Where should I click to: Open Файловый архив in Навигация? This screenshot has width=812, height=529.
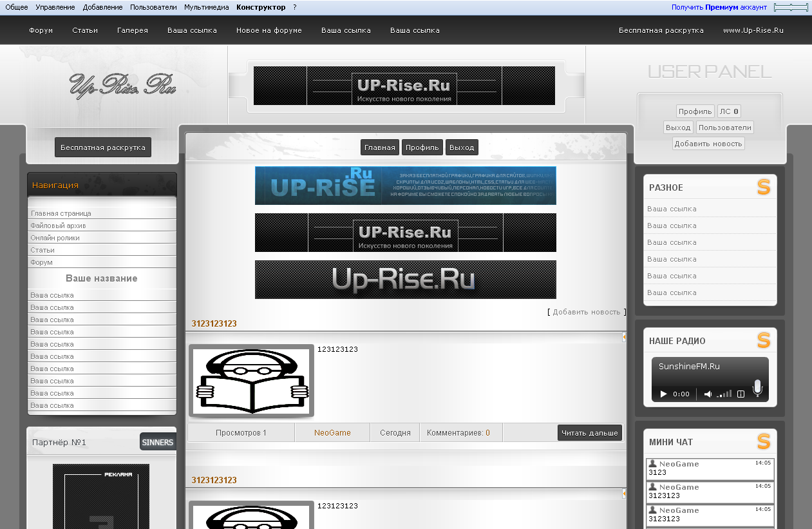click(58, 226)
